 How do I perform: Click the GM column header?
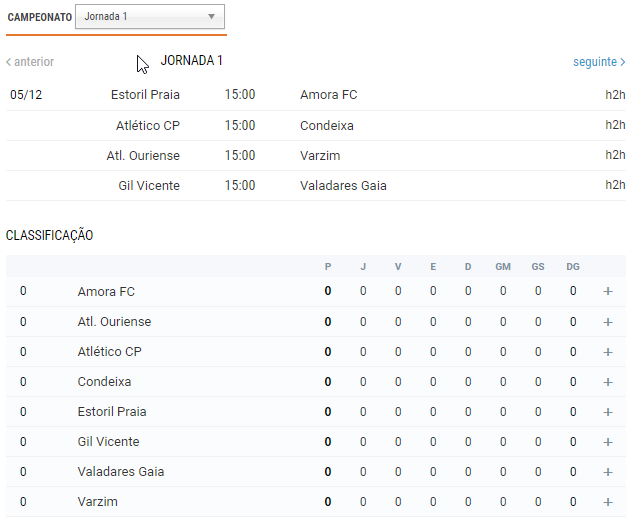[x=503, y=267]
